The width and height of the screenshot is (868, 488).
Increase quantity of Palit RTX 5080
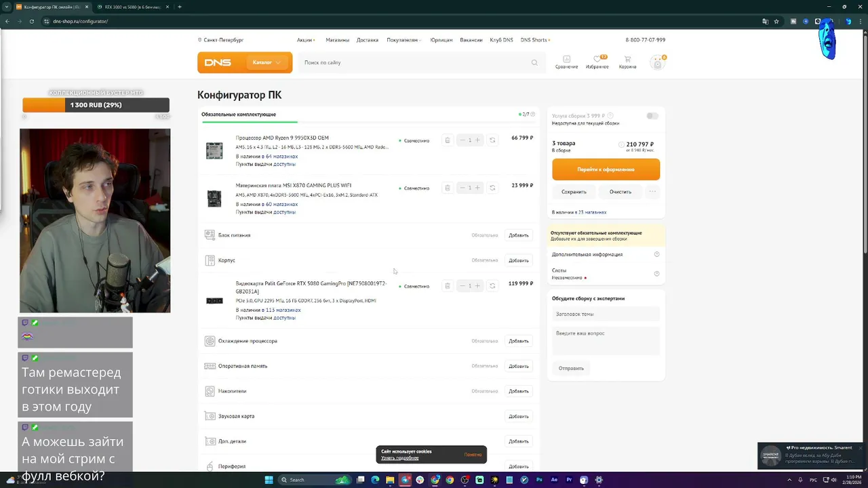(477, 286)
